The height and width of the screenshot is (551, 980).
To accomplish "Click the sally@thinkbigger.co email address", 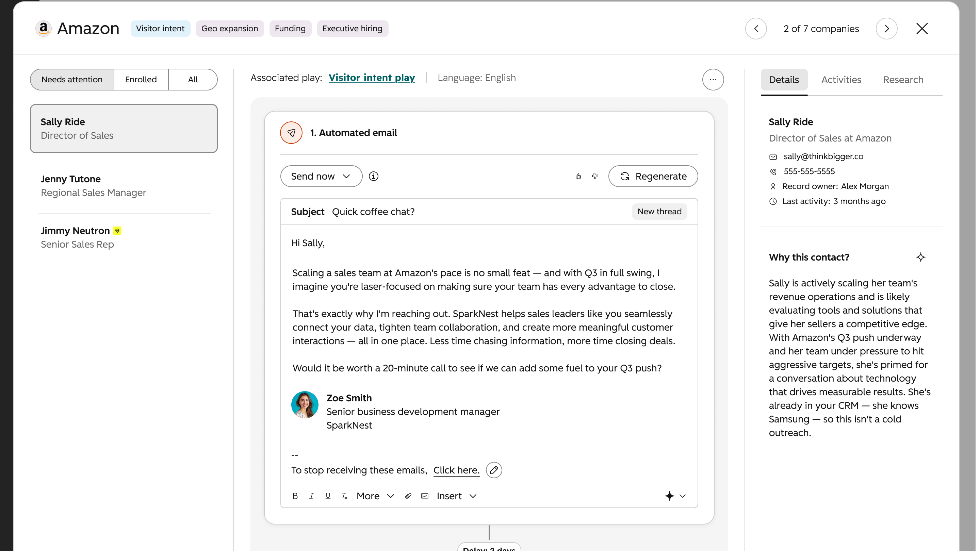I will 823,156.
